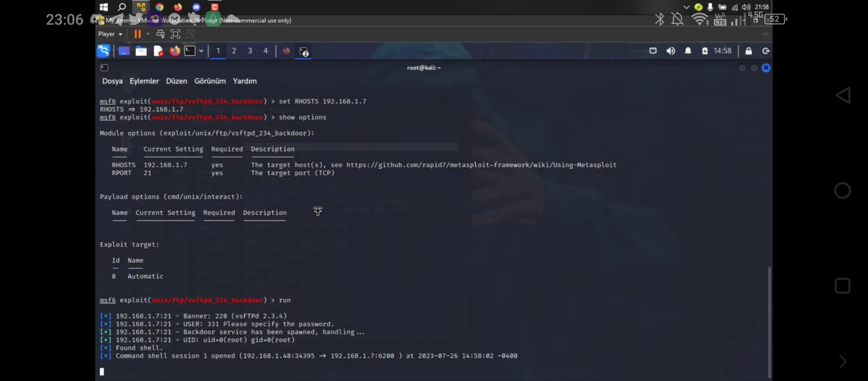Open the Görünüm menu
This screenshot has width=868, height=381.
tap(210, 81)
